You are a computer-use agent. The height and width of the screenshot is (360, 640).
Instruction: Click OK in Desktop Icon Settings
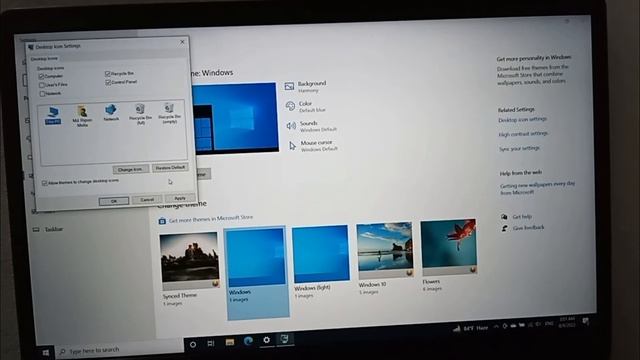[x=114, y=201]
